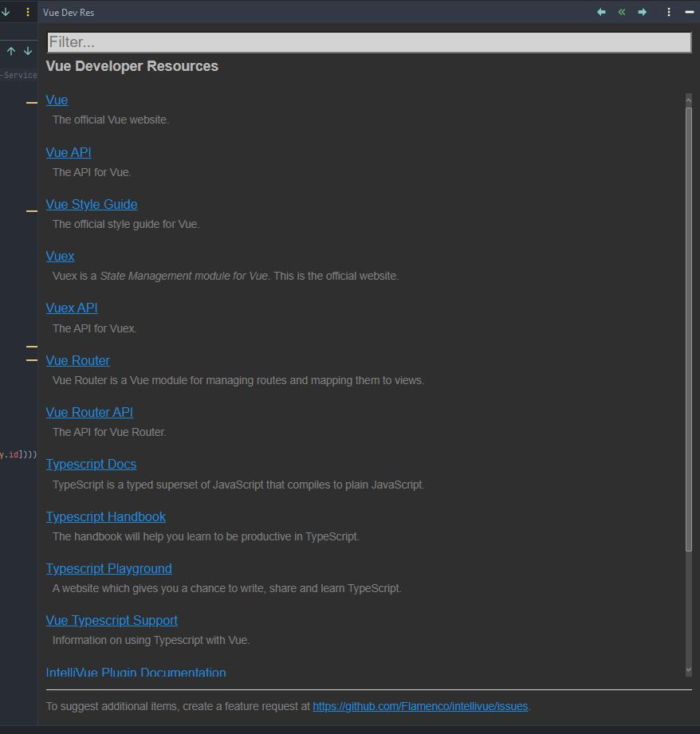Open the IntelliVue Plugin Documentation link
700x734 pixels.
coord(136,672)
